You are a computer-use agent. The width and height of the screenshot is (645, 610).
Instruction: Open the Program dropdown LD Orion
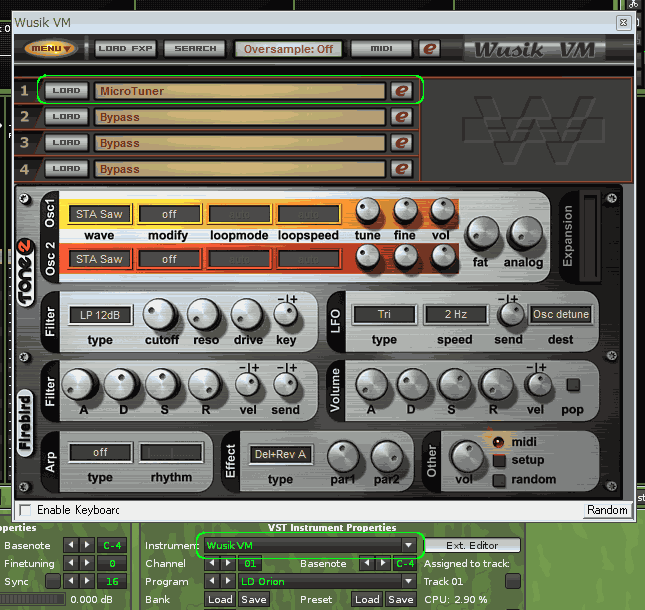point(327,582)
